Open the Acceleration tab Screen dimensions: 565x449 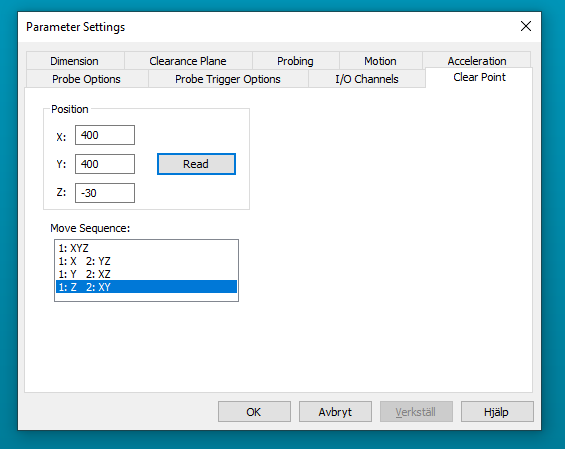coord(477,61)
